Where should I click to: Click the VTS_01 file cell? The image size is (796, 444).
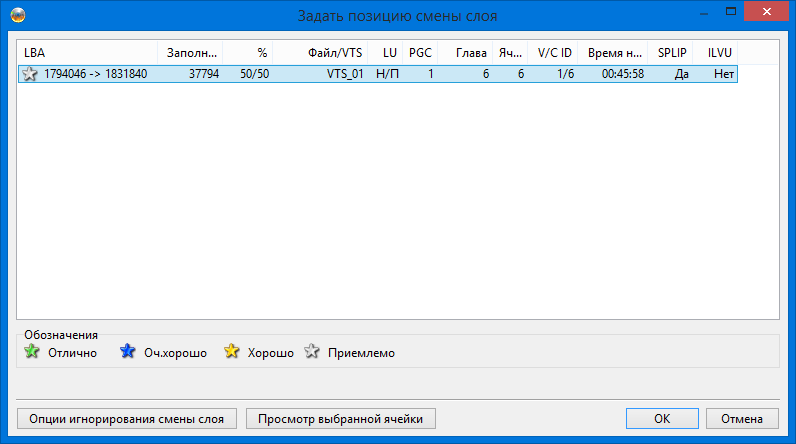click(x=345, y=74)
